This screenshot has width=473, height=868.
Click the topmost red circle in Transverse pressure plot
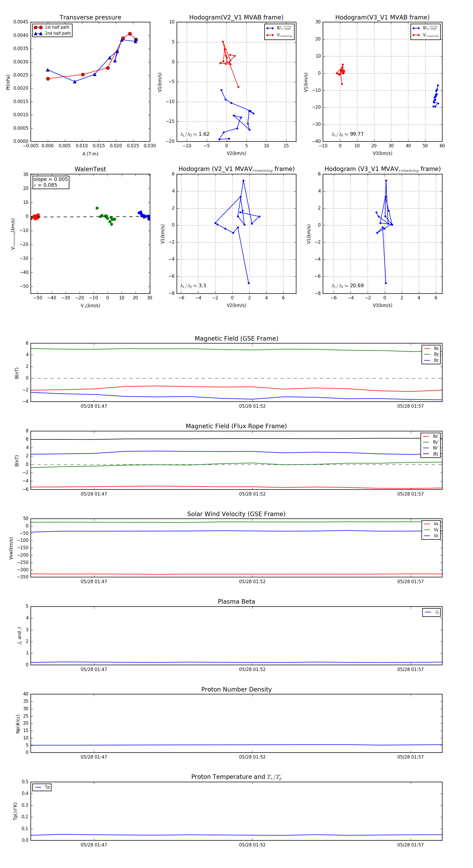130,34
